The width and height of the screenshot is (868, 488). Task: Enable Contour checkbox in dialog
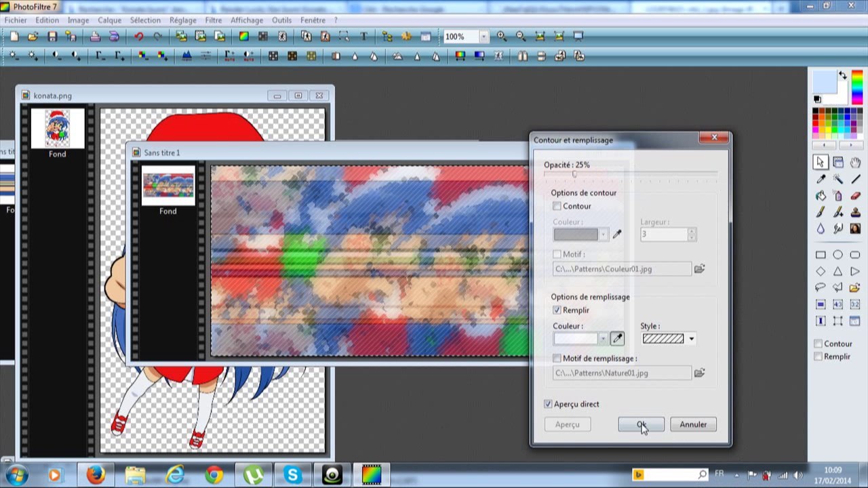coord(557,206)
